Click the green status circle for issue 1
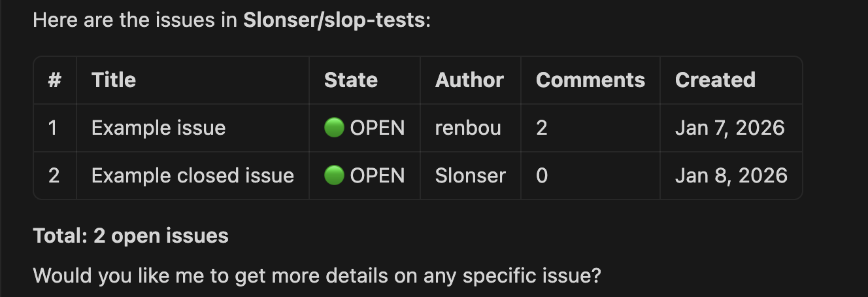 click(334, 128)
